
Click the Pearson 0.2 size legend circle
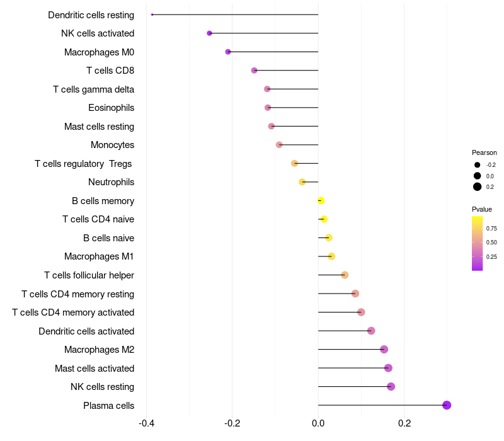pyautogui.click(x=477, y=186)
